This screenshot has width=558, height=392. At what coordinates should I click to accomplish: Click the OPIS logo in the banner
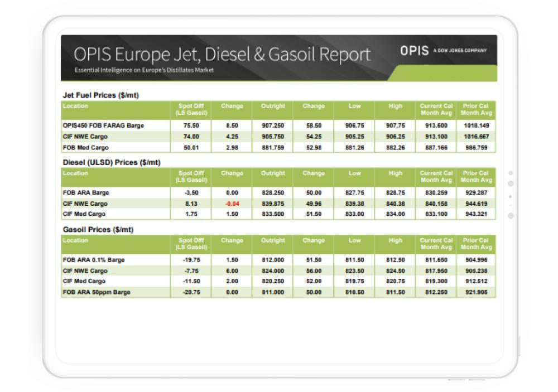coord(414,51)
